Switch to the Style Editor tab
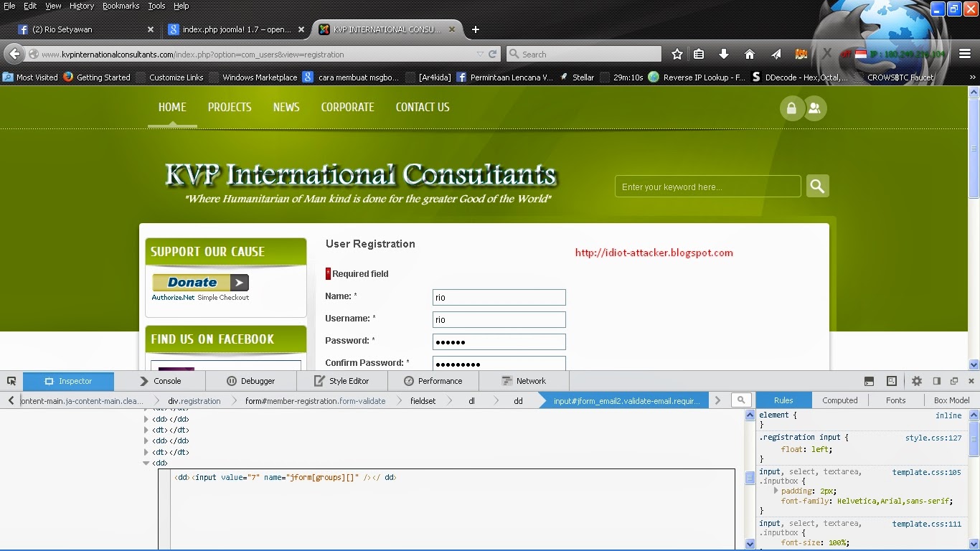 [341, 381]
